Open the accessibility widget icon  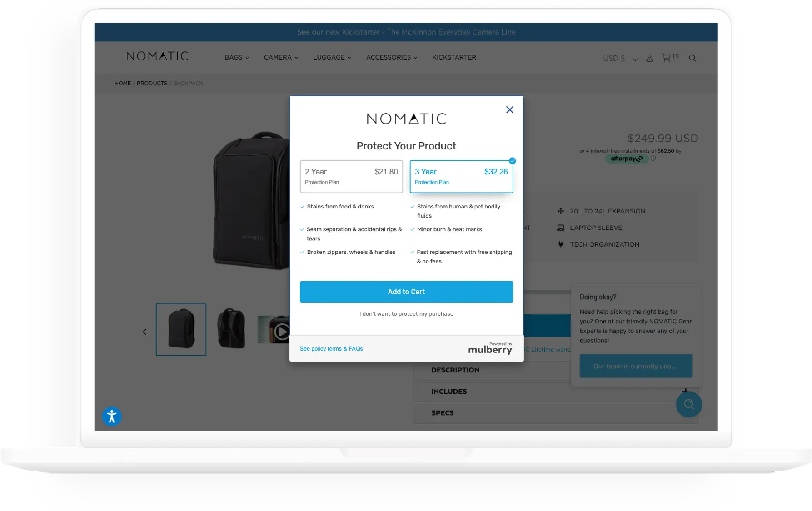point(112,416)
